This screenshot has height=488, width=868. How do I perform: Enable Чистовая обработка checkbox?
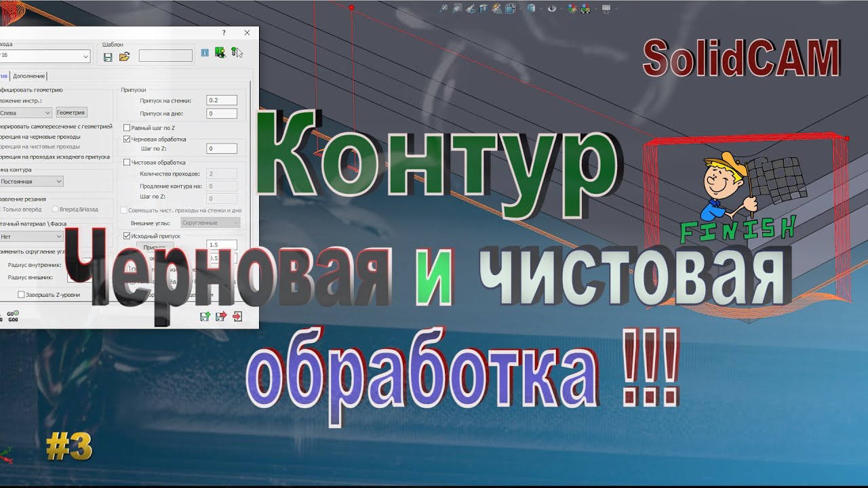coord(127,163)
